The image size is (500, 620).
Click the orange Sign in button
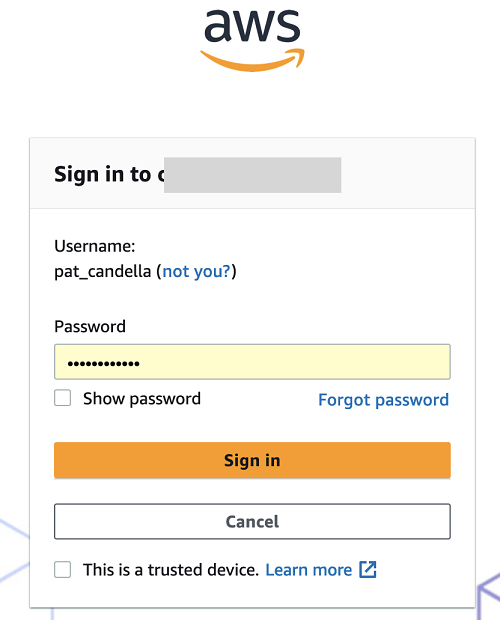click(252, 460)
